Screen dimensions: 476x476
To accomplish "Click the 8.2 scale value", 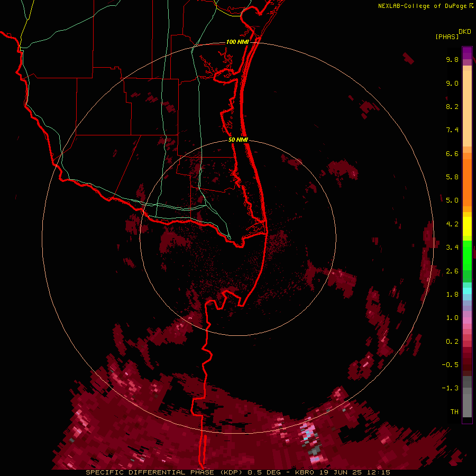I will point(452,106).
